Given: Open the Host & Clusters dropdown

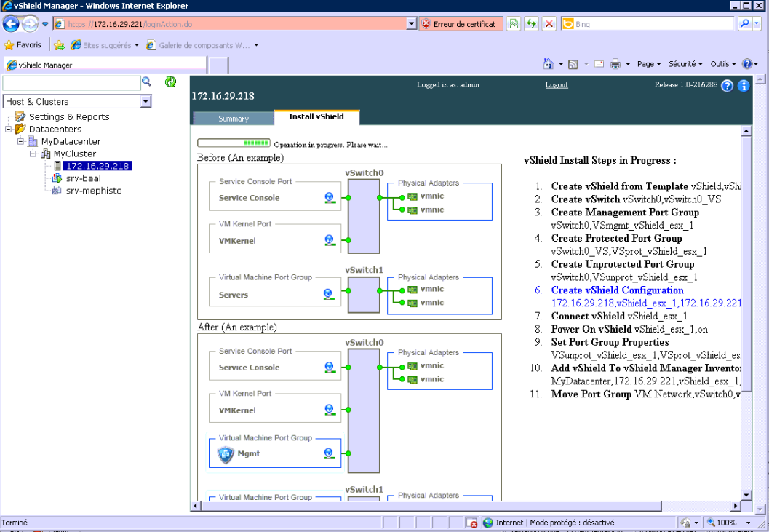Looking at the screenshot, I should (146, 102).
